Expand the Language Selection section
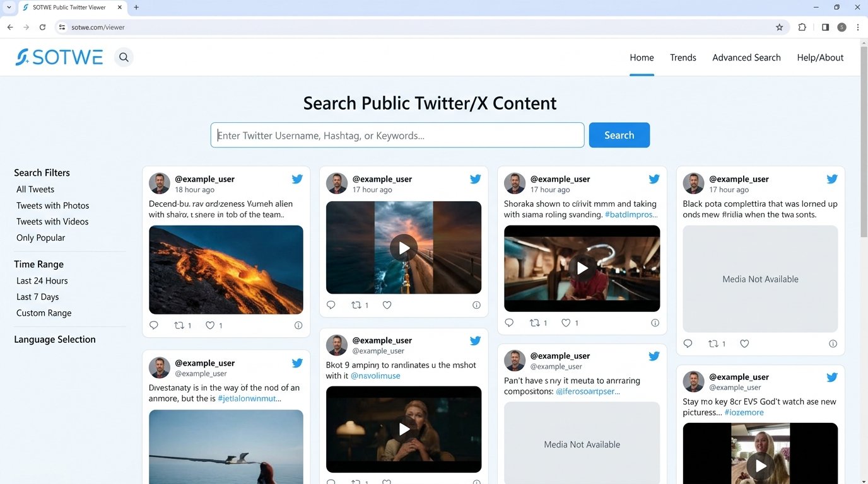868x484 pixels. [55, 339]
